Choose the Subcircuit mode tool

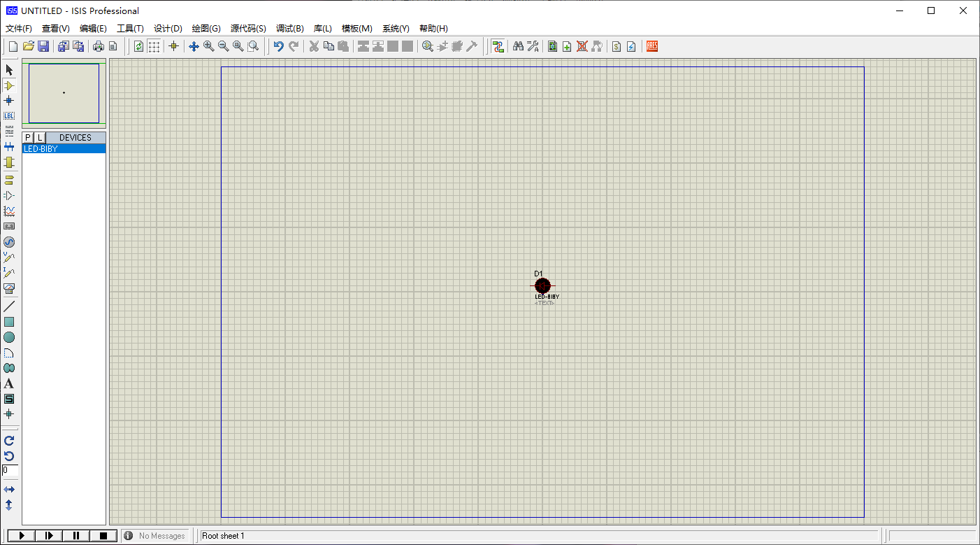(9, 162)
